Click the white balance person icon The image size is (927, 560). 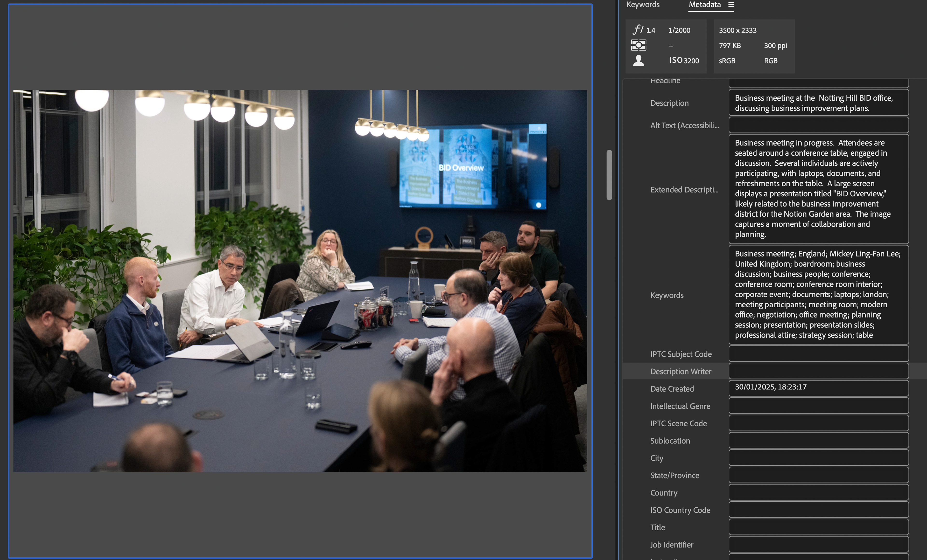[x=639, y=60]
